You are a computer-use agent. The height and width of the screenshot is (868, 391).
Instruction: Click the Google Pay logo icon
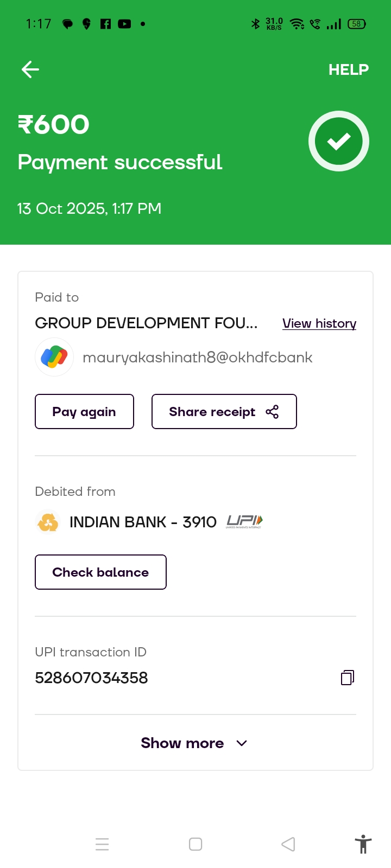pyautogui.click(x=54, y=357)
